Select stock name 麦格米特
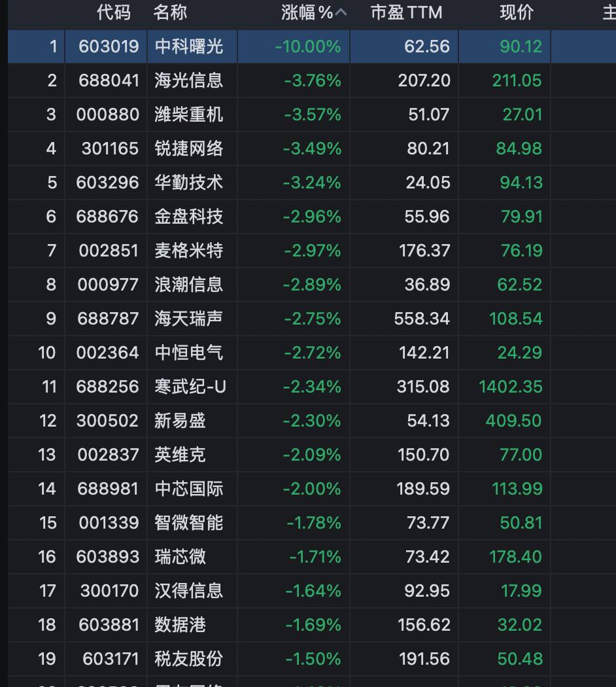This screenshot has height=687, width=616. click(189, 251)
